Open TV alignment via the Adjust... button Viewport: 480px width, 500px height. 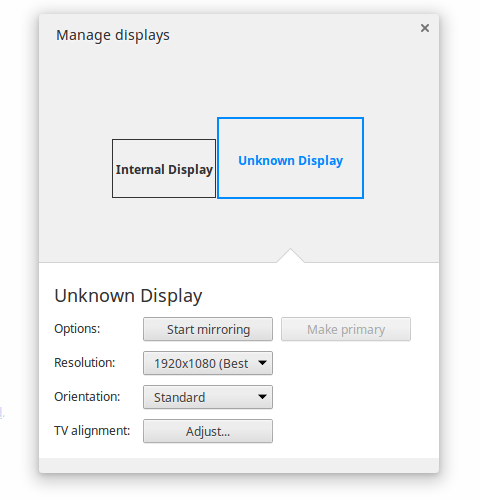click(x=208, y=431)
